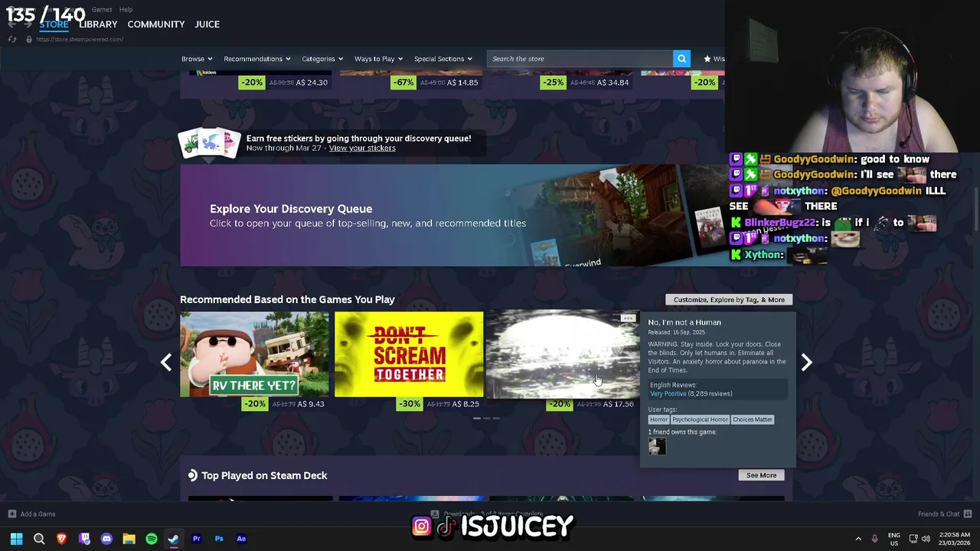Click the Psychological Horror tag

coord(700,419)
